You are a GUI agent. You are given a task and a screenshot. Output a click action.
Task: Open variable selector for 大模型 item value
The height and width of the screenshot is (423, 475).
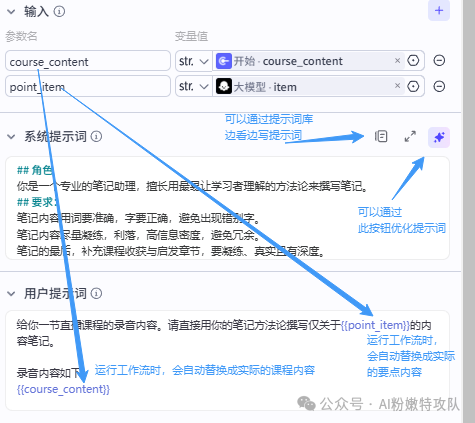413,87
